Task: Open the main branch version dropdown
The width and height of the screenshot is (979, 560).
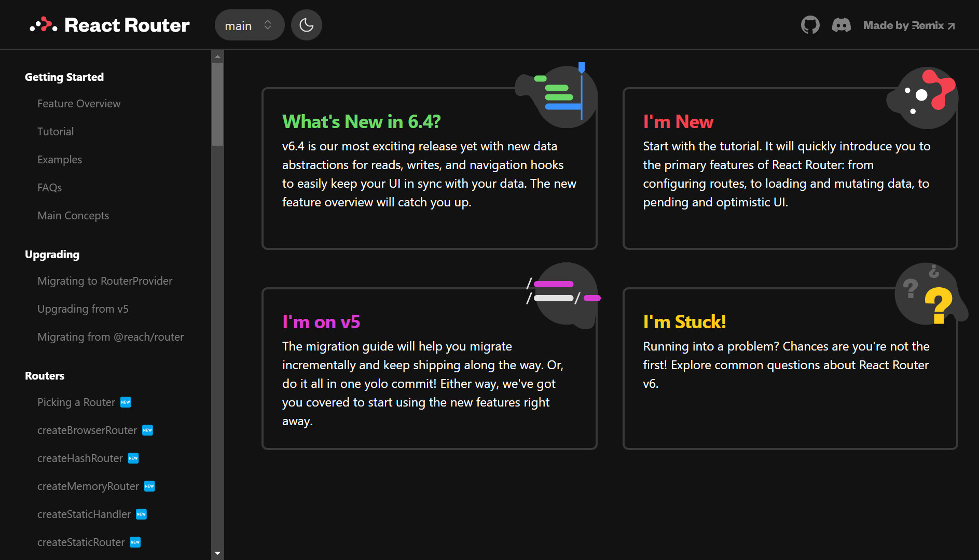Action: (250, 25)
